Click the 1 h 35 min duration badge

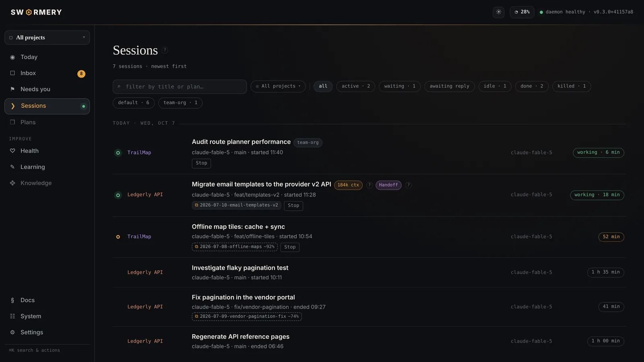point(605,272)
